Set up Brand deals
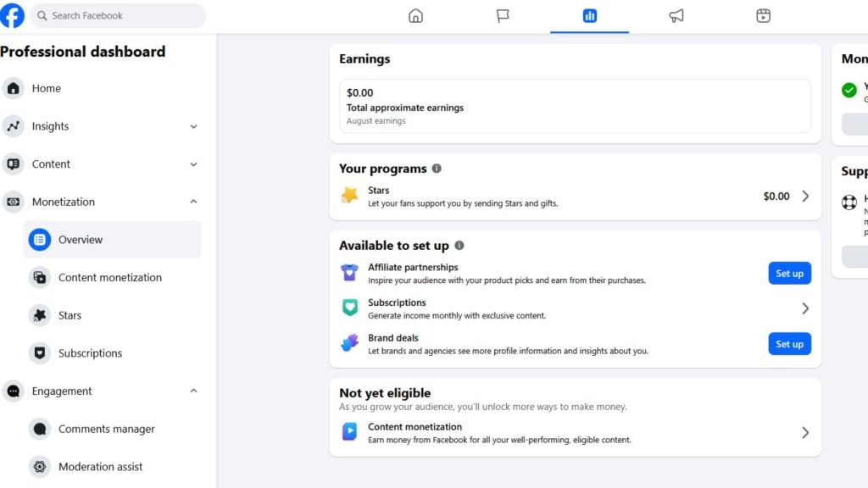Viewport: 868px width, 488px height. [x=789, y=344]
